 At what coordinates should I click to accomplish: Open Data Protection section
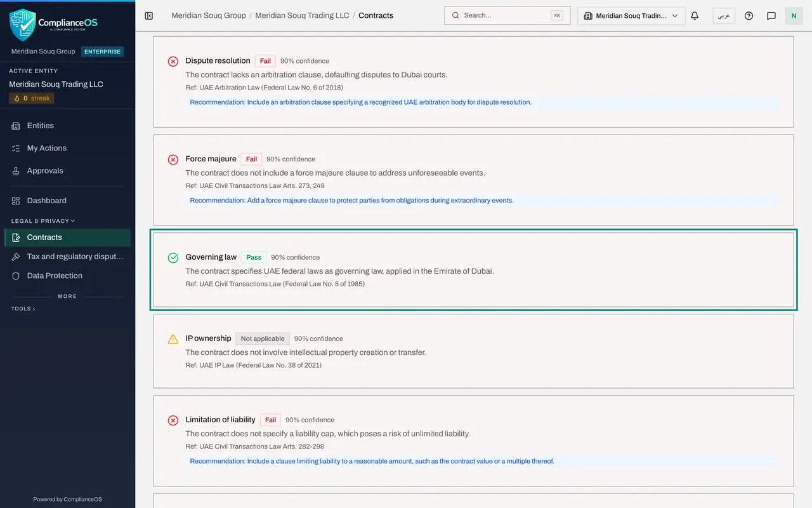(67, 276)
